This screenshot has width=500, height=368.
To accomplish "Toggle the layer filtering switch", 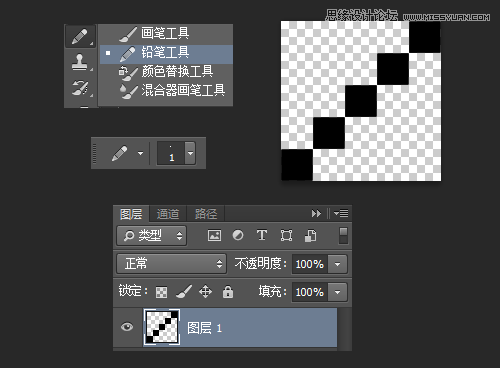I will (x=343, y=235).
